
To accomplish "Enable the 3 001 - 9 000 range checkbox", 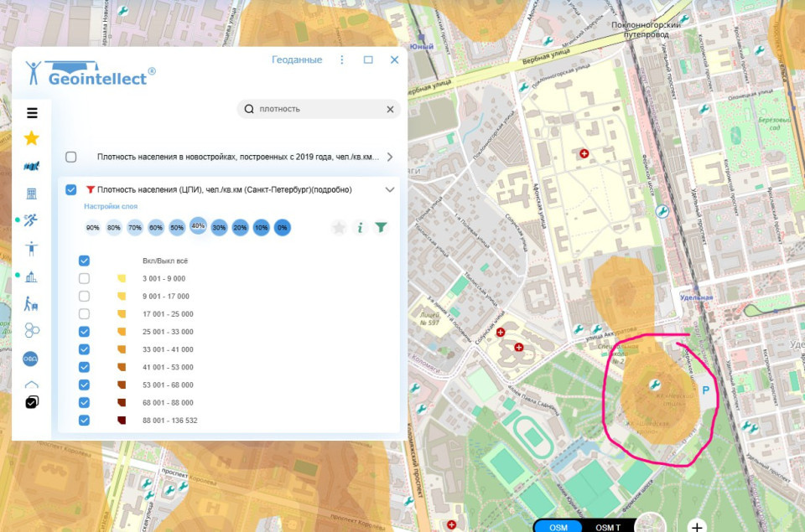I will [x=84, y=278].
